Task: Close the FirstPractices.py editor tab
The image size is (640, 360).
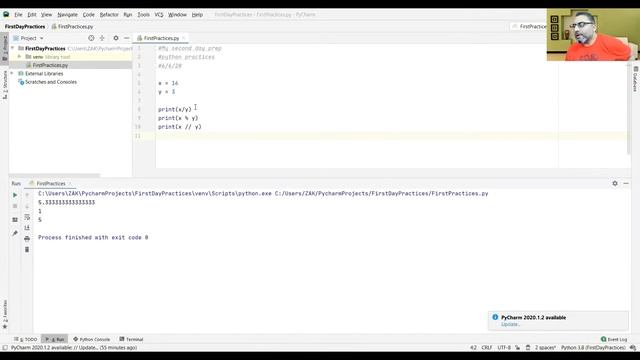Action: point(184,38)
